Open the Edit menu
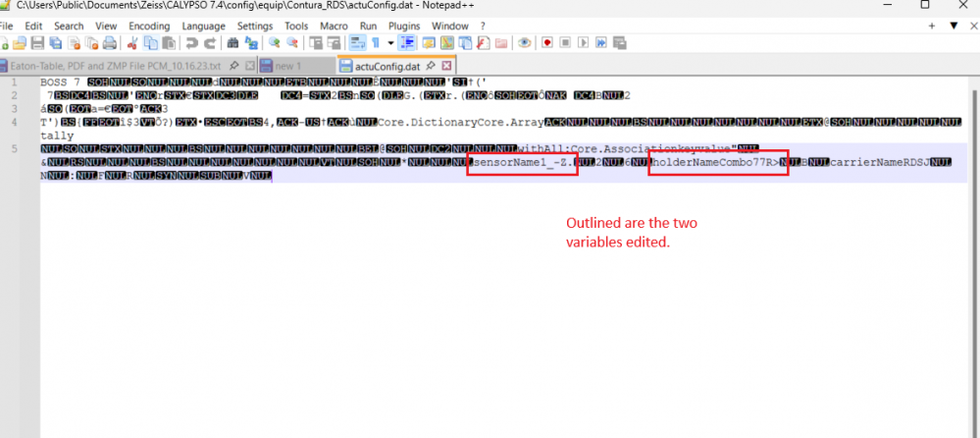Image resolution: width=980 pixels, height=438 pixels. pyautogui.click(x=33, y=27)
